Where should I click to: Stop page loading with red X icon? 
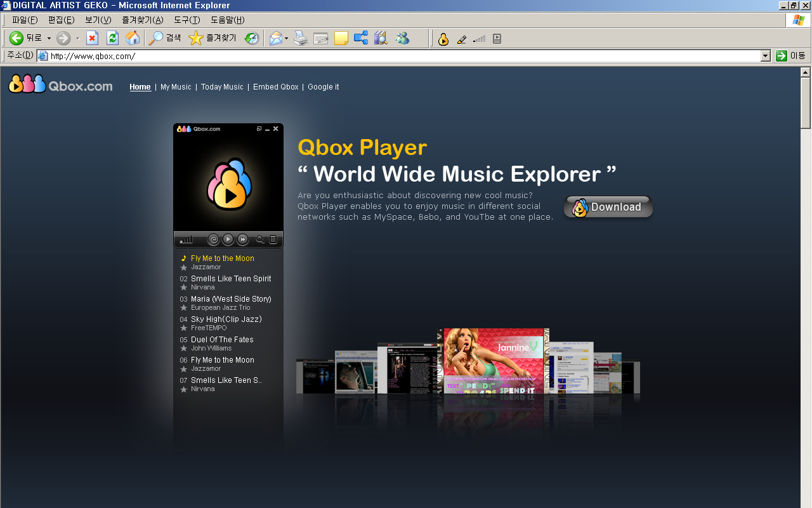click(x=93, y=38)
